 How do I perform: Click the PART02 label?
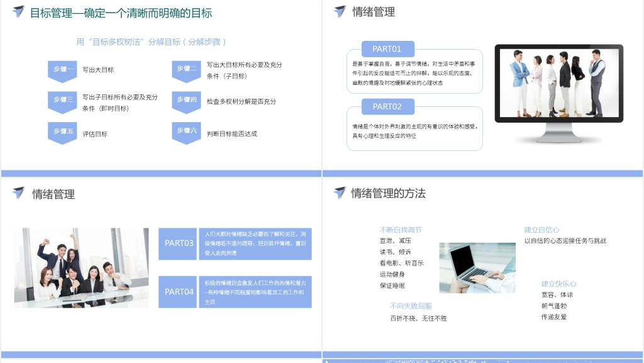click(387, 106)
